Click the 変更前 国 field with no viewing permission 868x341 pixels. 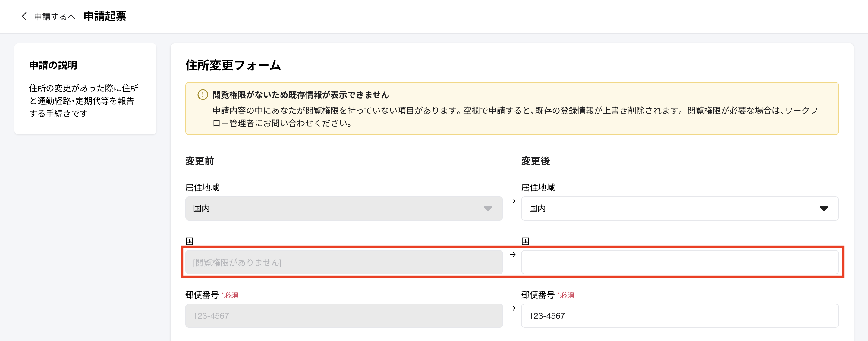344,262
